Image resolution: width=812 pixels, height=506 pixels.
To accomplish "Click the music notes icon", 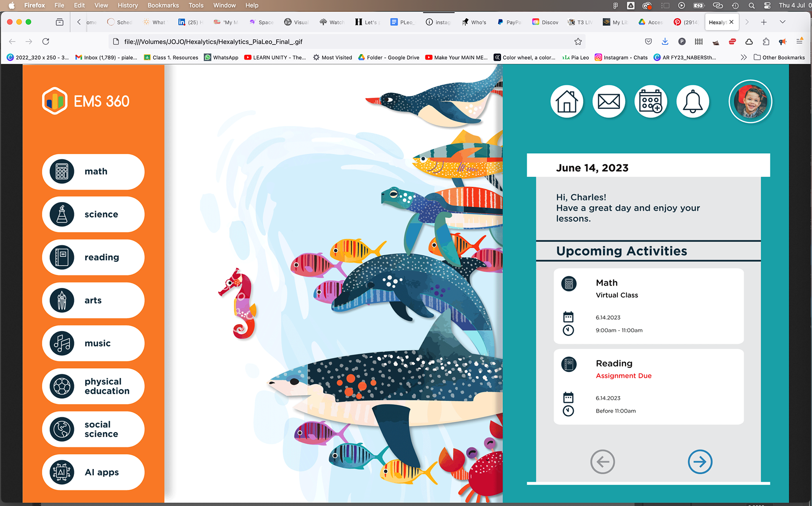I will coord(62,343).
